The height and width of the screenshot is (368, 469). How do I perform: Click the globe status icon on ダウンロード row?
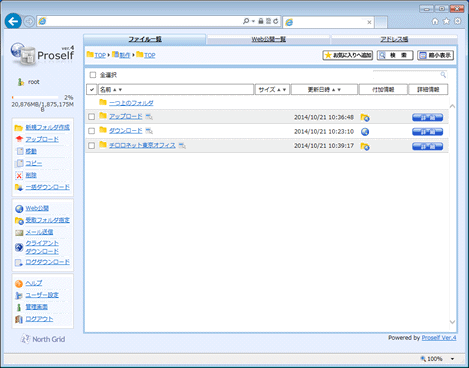tap(365, 132)
